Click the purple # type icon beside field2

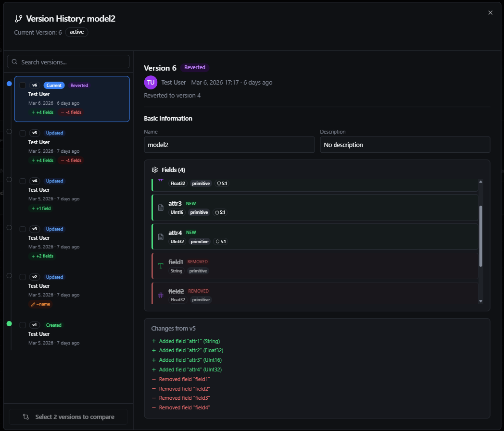160,295
